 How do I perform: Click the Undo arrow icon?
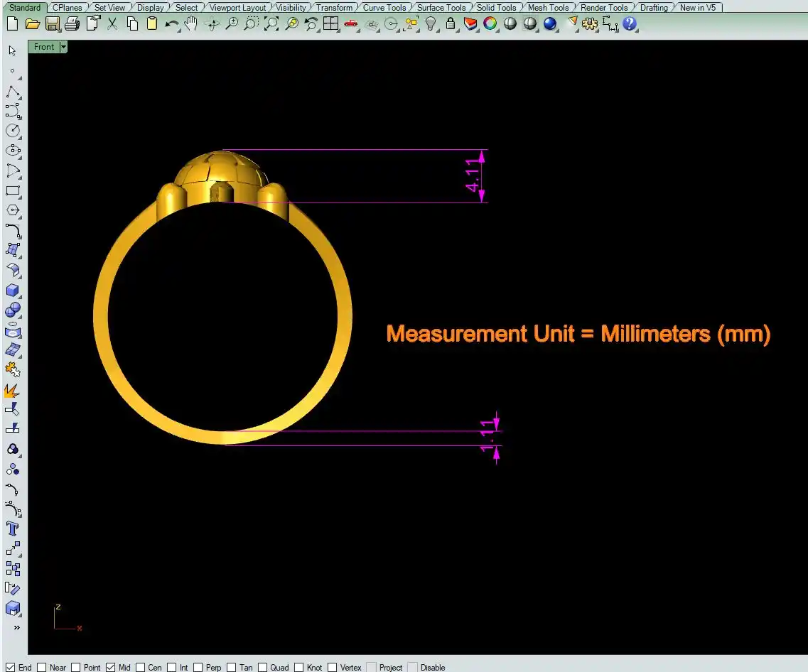pos(171,23)
